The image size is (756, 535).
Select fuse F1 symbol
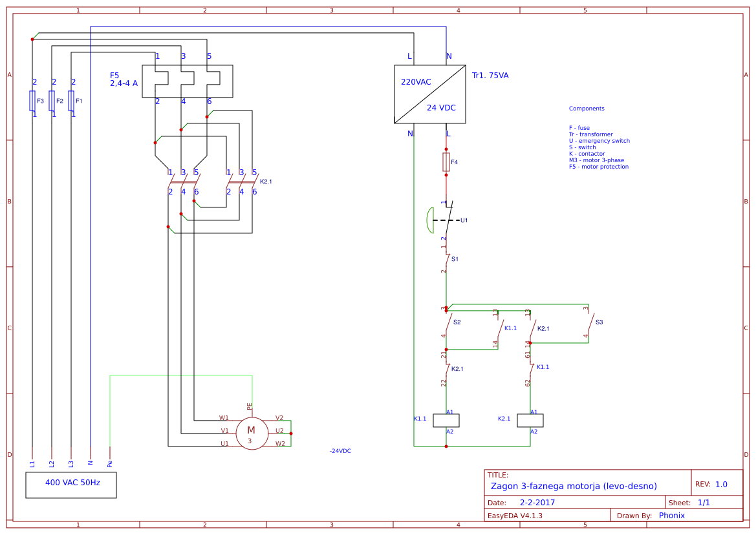point(72,101)
